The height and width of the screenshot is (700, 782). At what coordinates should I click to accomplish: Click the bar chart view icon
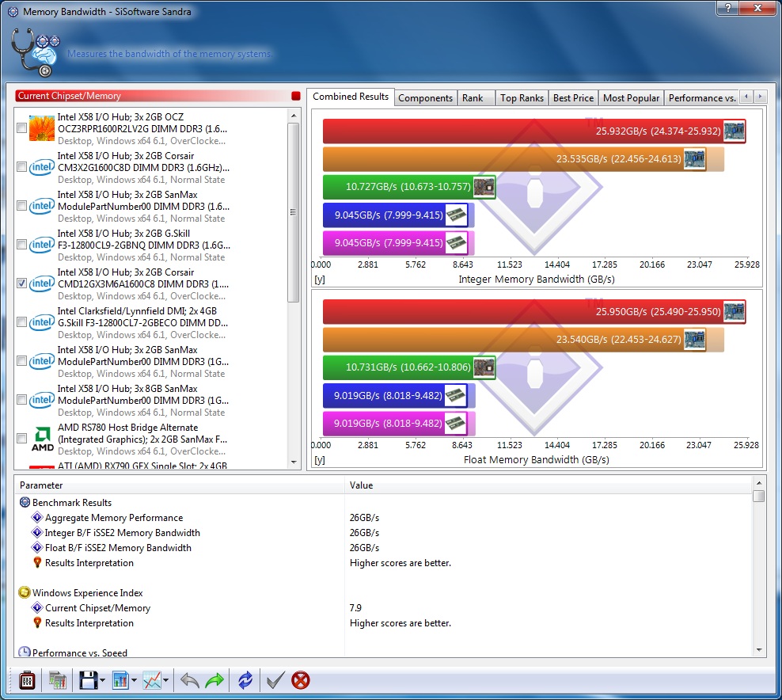point(120,680)
